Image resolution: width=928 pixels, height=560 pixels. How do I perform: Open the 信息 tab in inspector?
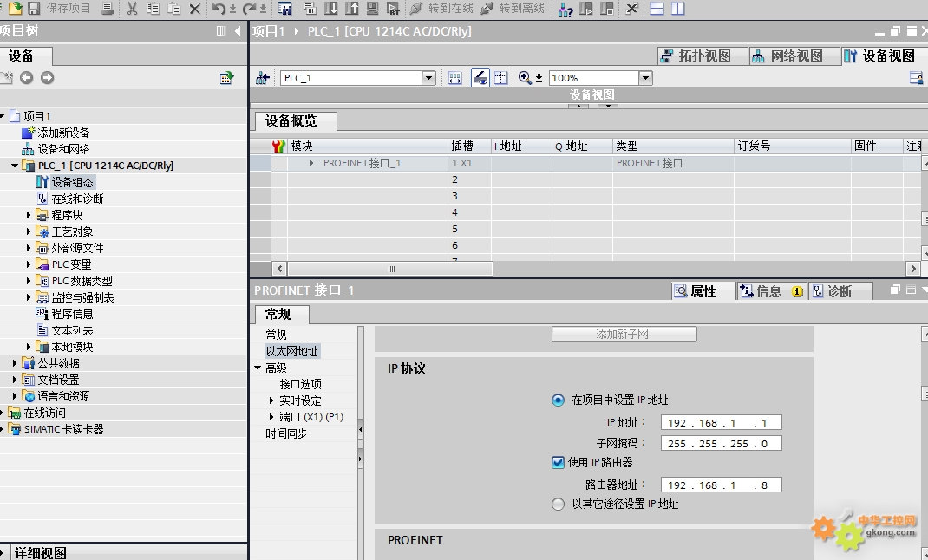(x=771, y=291)
